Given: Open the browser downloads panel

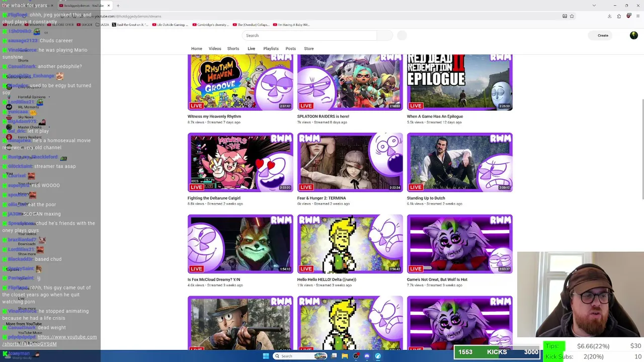Looking at the screenshot, I should pyautogui.click(x=609, y=16).
